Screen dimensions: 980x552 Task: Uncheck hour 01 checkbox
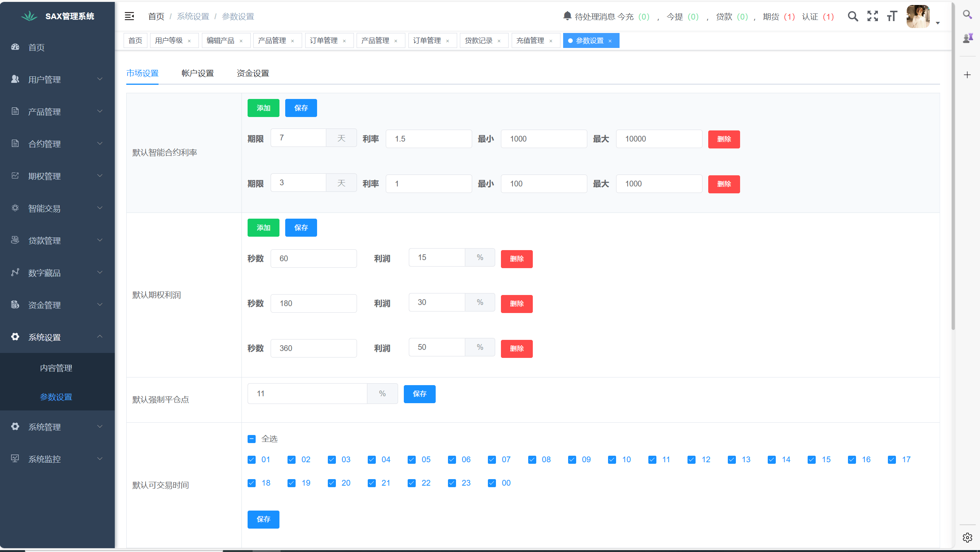pyautogui.click(x=252, y=460)
